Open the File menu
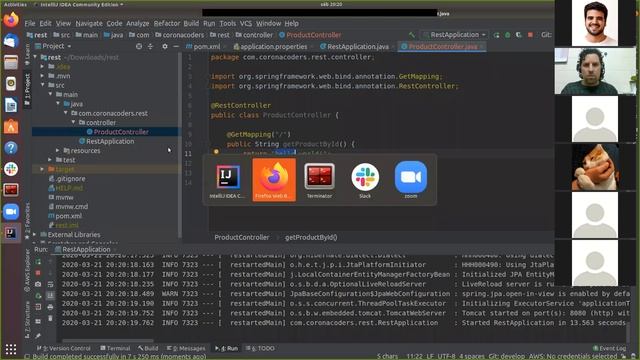Image resolution: width=640 pixels, height=360 pixels. 30,23
